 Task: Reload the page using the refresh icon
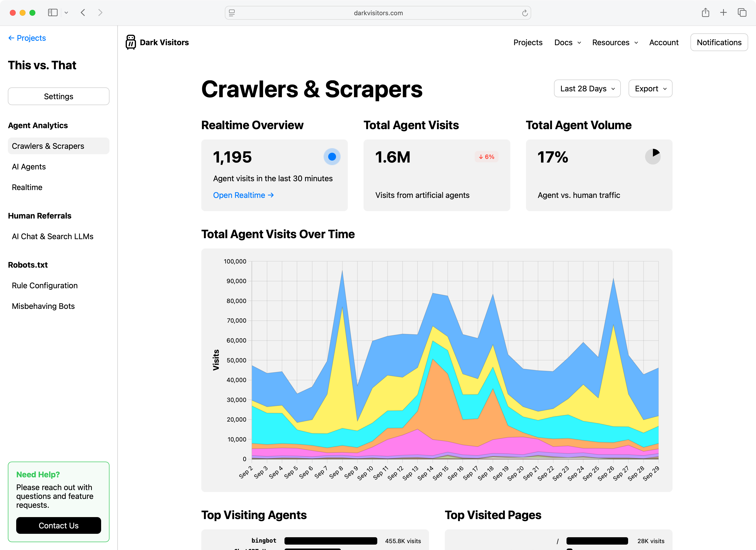[525, 13]
